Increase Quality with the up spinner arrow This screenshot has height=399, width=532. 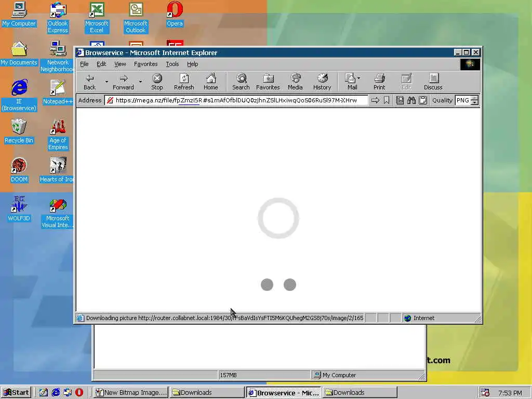475,98
